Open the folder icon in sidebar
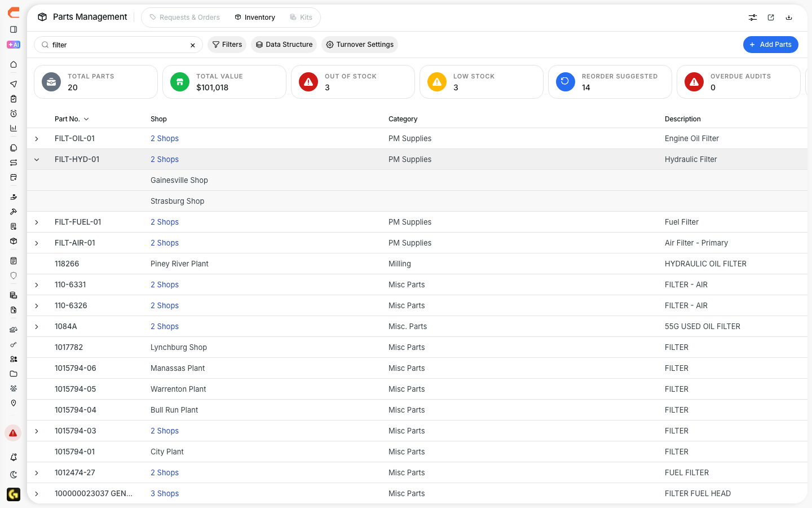The height and width of the screenshot is (508, 812). tap(14, 374)
